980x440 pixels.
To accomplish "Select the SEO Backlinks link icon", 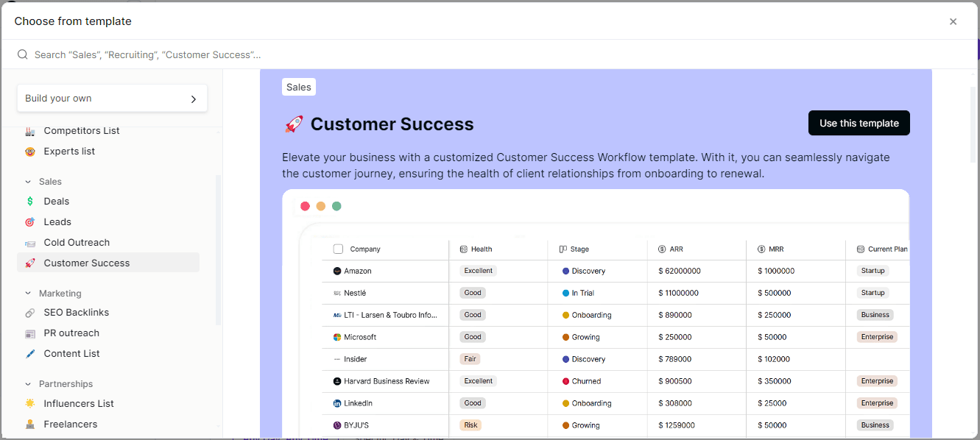I will click(x=31, y=312).
